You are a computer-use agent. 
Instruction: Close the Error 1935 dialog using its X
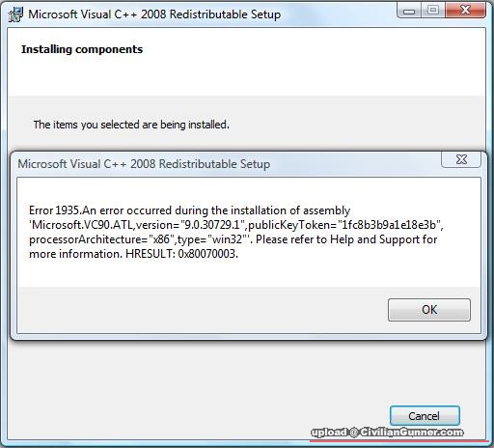[461, 159]
